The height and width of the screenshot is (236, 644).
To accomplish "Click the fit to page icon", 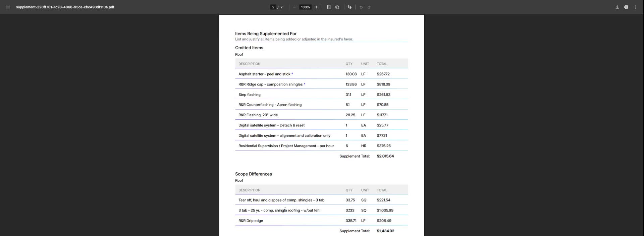I will coord(329,7).
